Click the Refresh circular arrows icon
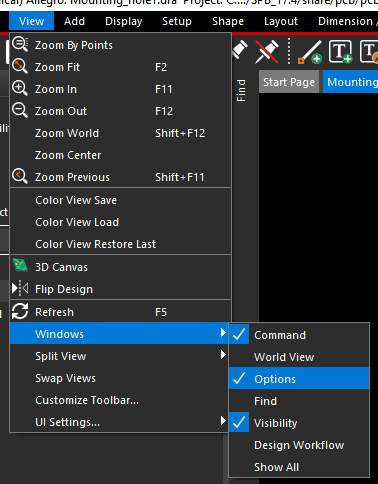The height and width of the screenshot is (484, 378). (20, 311)
